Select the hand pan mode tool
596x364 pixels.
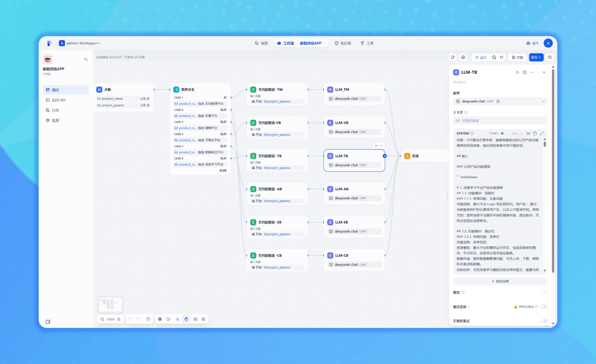(x=186, y=319)
